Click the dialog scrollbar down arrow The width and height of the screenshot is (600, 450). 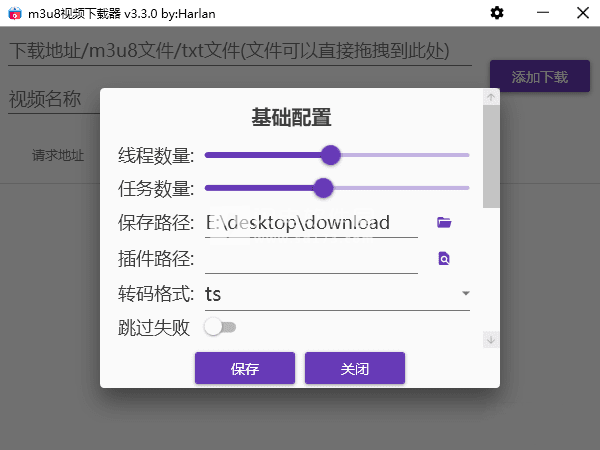coord(491,339)
